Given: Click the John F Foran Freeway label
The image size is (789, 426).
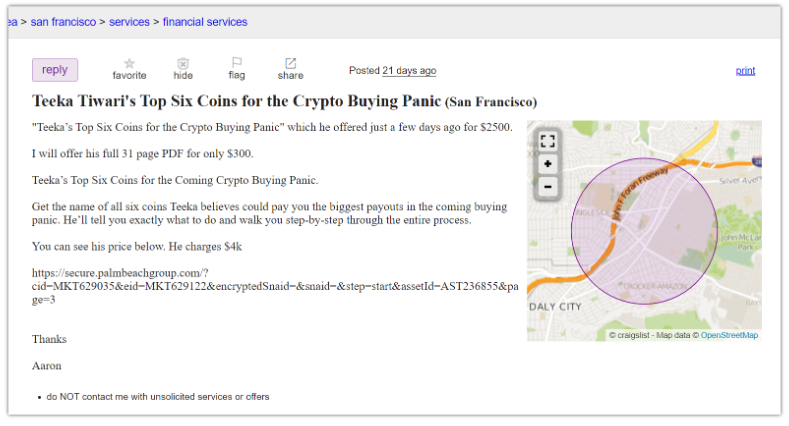Looking at the screenshot, I should (640, 192).
